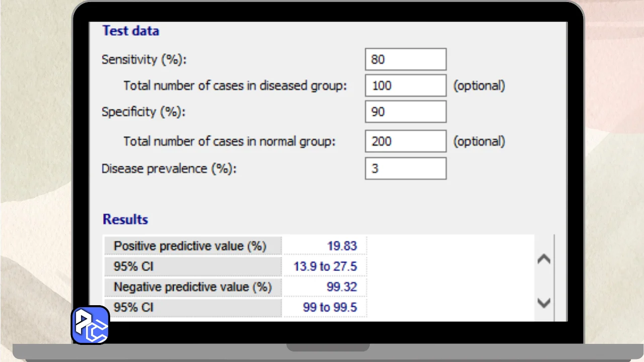This screenshot has height=362, width=644.
Task: Click the Disease prevalence (%) label
Action: (x=169, y=168)
